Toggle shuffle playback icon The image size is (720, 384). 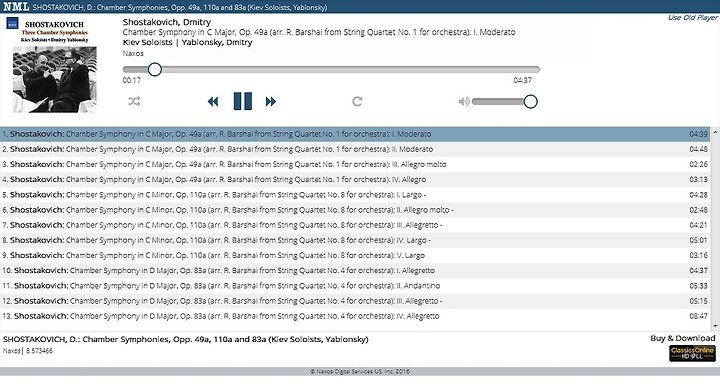pos(134,102)
